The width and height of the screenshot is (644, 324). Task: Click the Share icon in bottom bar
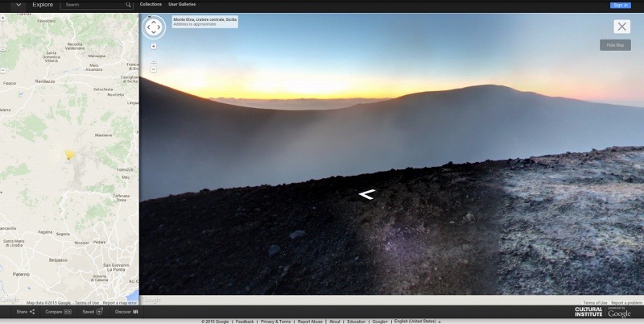coord(32,312)
